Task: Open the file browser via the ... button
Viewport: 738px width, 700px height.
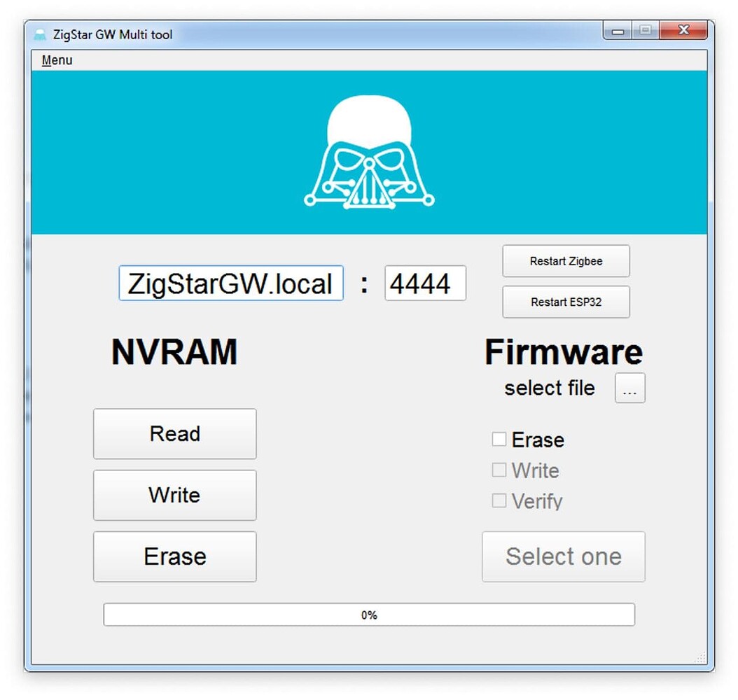Action: pyautogui.click(x=629, y=388)
